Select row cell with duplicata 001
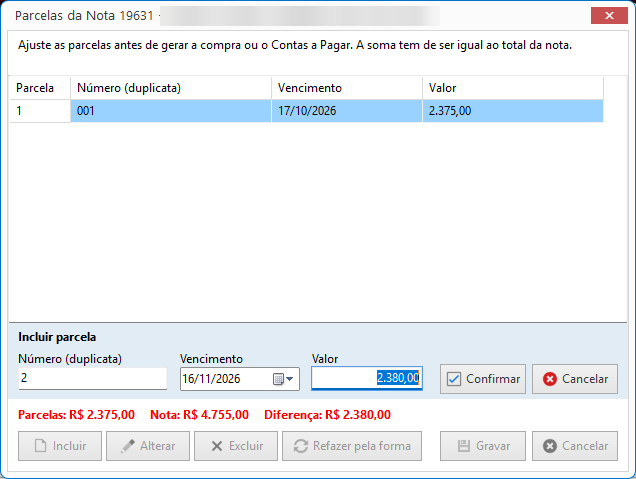 click(171, 111)
